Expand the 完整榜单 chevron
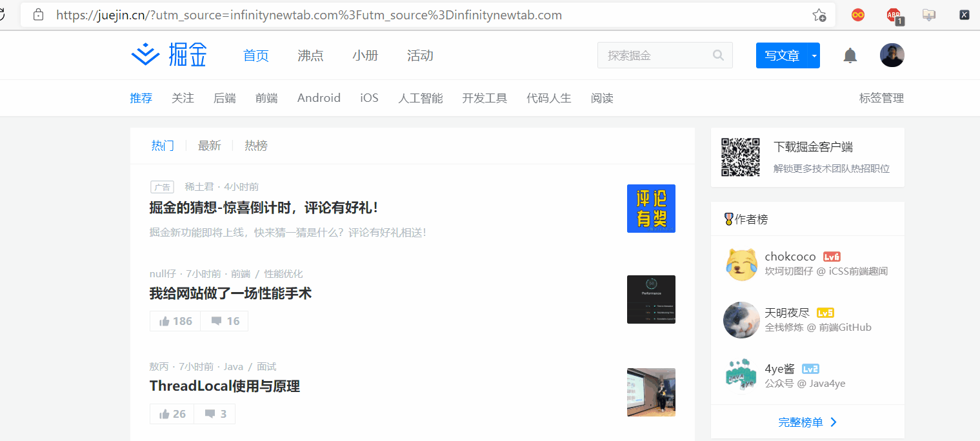The height and width of the screenshot is (441, 980). pyautogui.click(x=833, y=422)
